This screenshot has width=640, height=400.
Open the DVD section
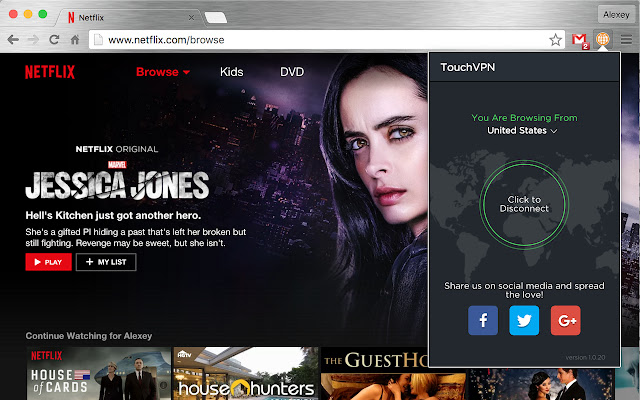pyautogui.click(x=292, y=72)
